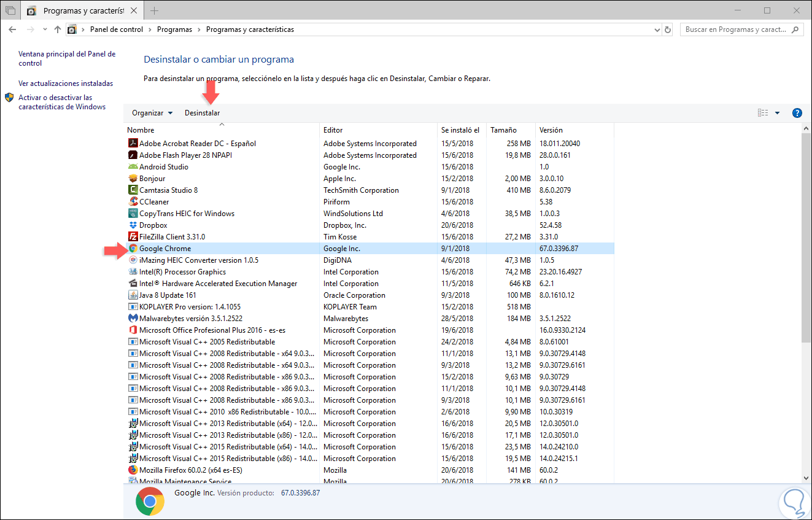Expand the recent locations dropdown
The image size is (812, 520).
pos(45,29)
